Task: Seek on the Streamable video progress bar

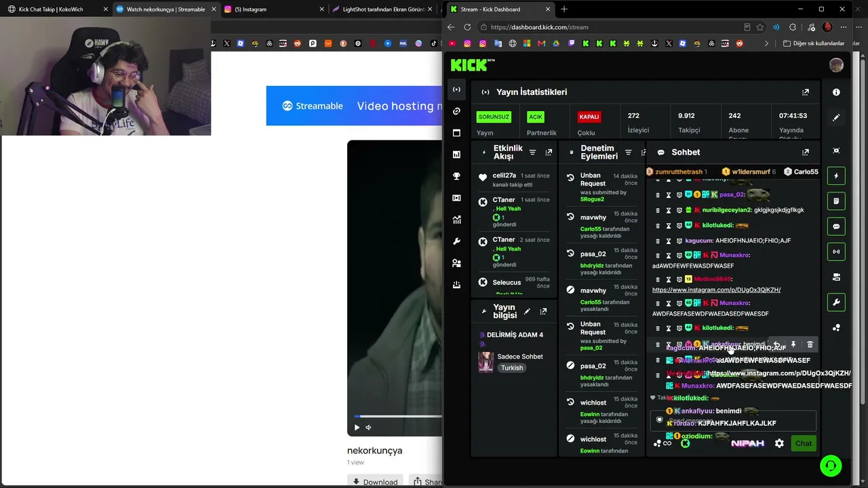Action: [398, 416]
